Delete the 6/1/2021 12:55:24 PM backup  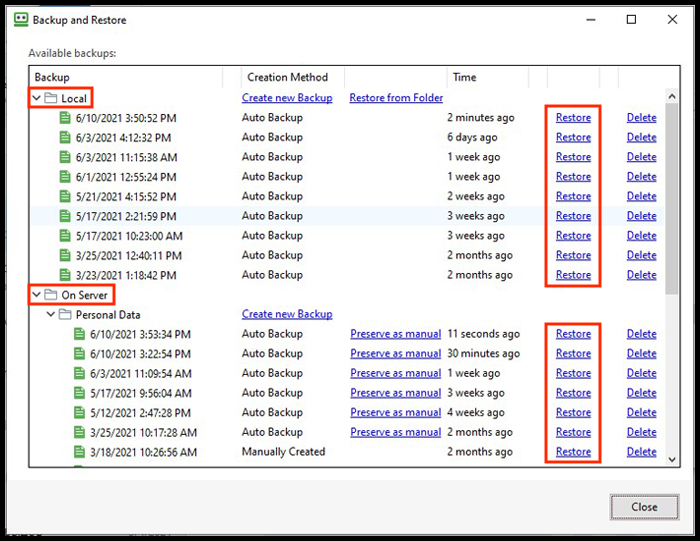point(642,177)
